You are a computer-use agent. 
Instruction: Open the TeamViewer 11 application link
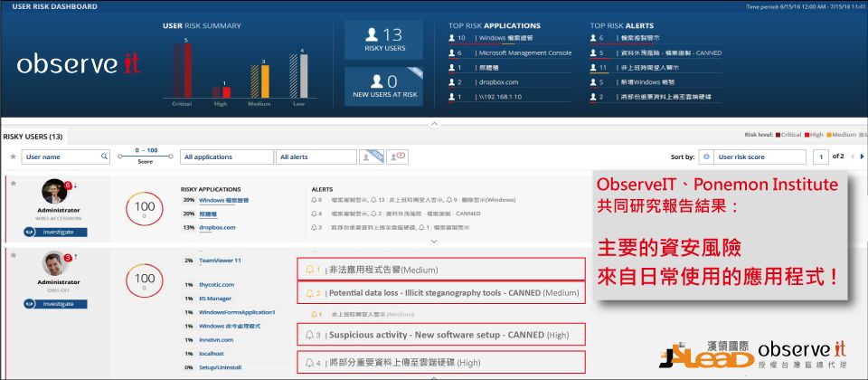click(220, 260)
